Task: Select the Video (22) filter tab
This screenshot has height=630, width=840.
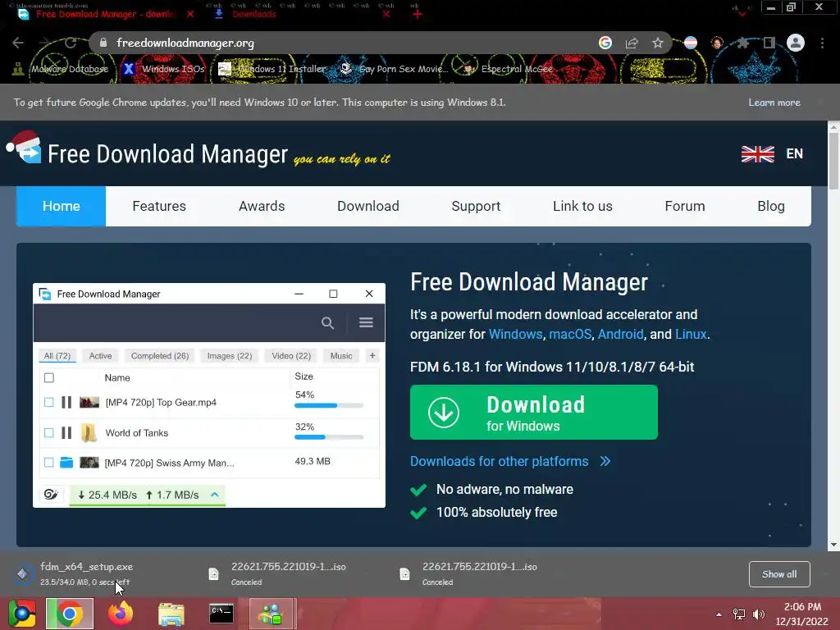Action: coord(291,356)
